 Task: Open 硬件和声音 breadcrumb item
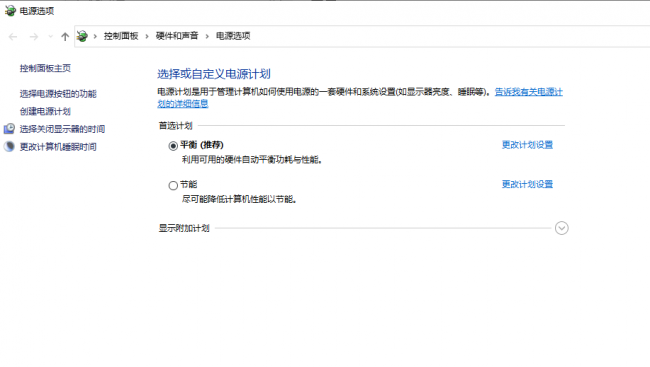click(x=177, y=36)
